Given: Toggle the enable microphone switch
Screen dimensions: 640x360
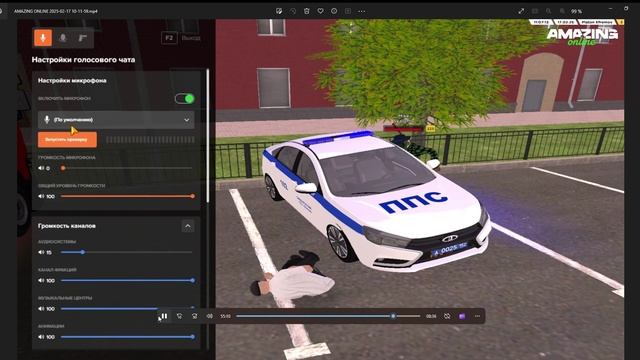Looking at the screenshot, I should pos(185,98).
